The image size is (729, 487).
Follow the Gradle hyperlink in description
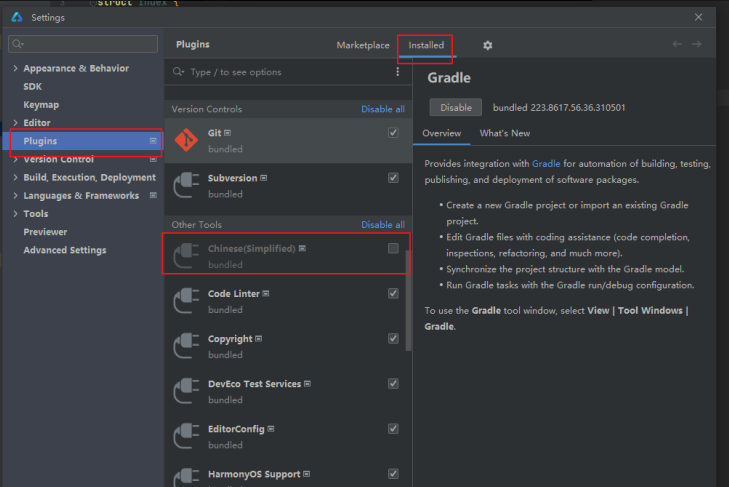pyautogui.click(x=546, y=164)
